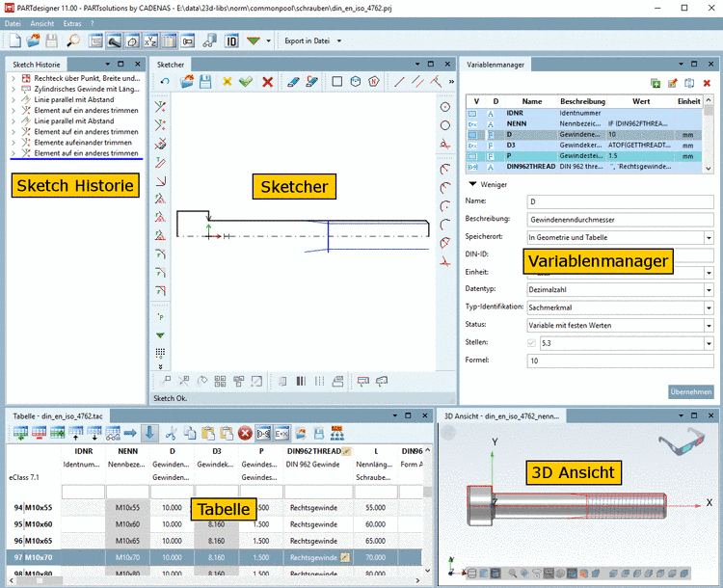Open the Datei menu
723x588 pixels.
click(x=13, y=23)
